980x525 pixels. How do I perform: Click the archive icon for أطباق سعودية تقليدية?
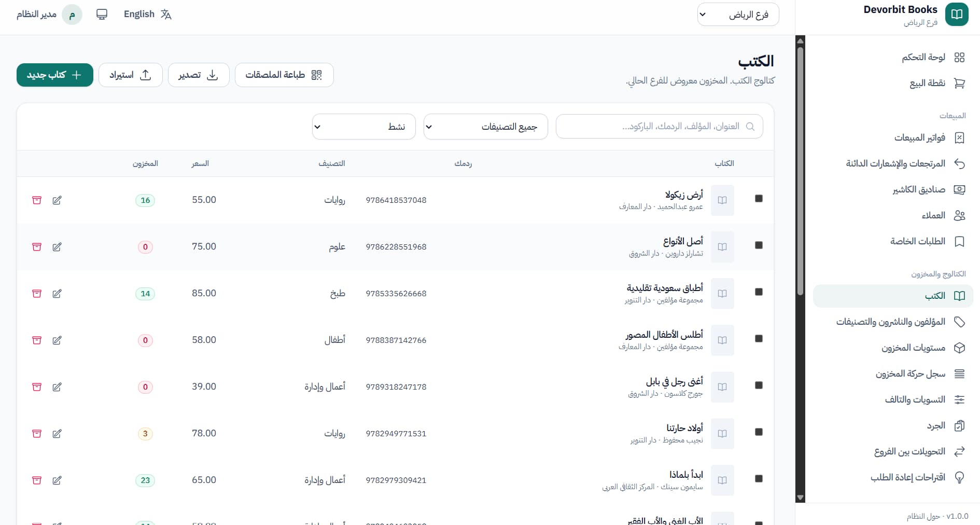pos(37,294)
